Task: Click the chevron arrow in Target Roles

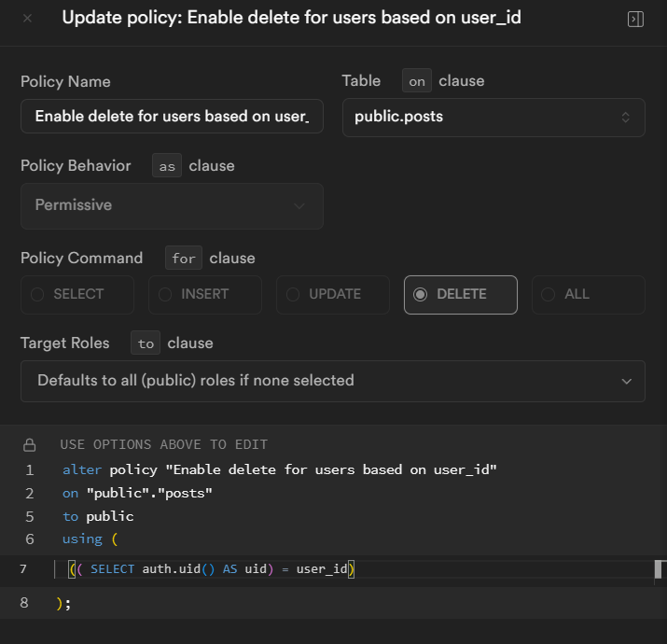Action: click(x=626, y=381)
